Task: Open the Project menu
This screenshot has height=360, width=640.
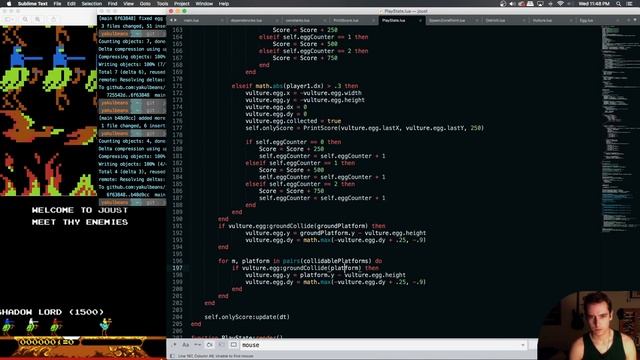Action: click(x=182, y=4)
